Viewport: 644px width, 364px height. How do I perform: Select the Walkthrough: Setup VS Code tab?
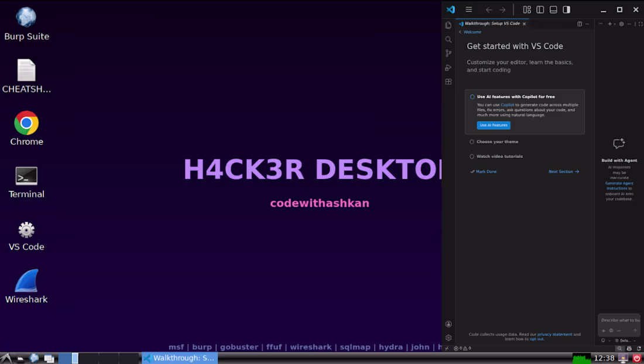492,24
